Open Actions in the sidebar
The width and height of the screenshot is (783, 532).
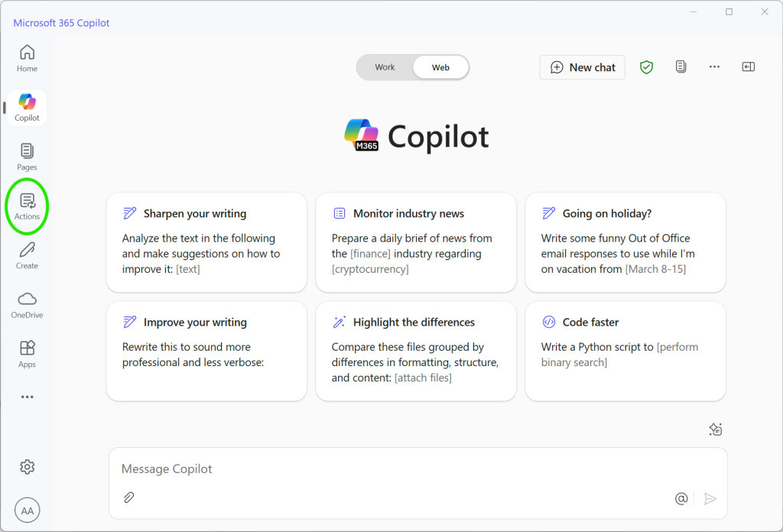click(27, 206)
